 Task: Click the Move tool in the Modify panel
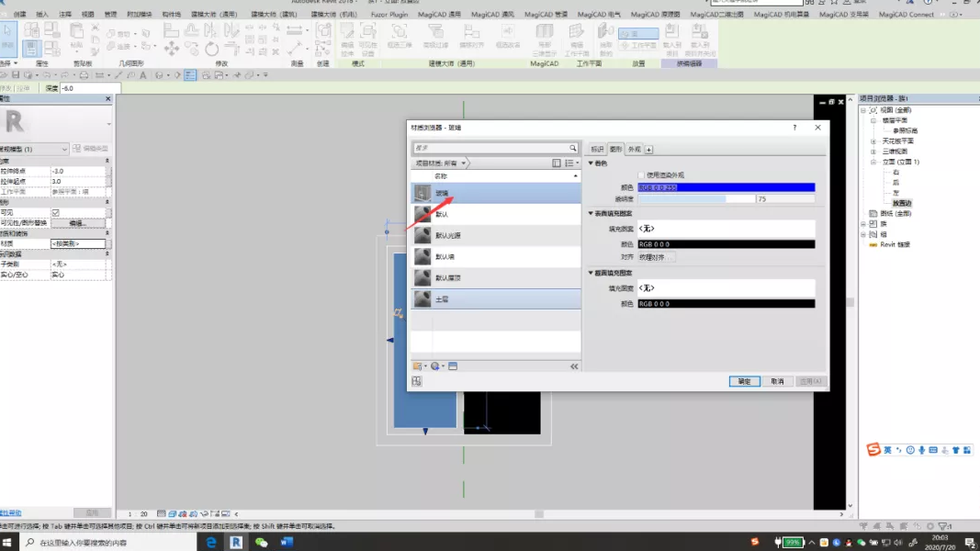tap(171, 48)
